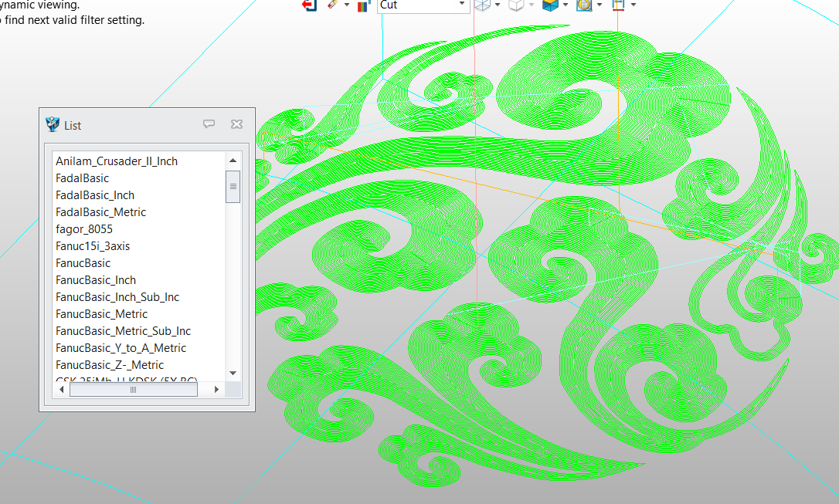The height and width of the screenshot is (504, 839).
Task: Expand the wireframe cube dropdown arrow
Action: [x=498, y=5]
